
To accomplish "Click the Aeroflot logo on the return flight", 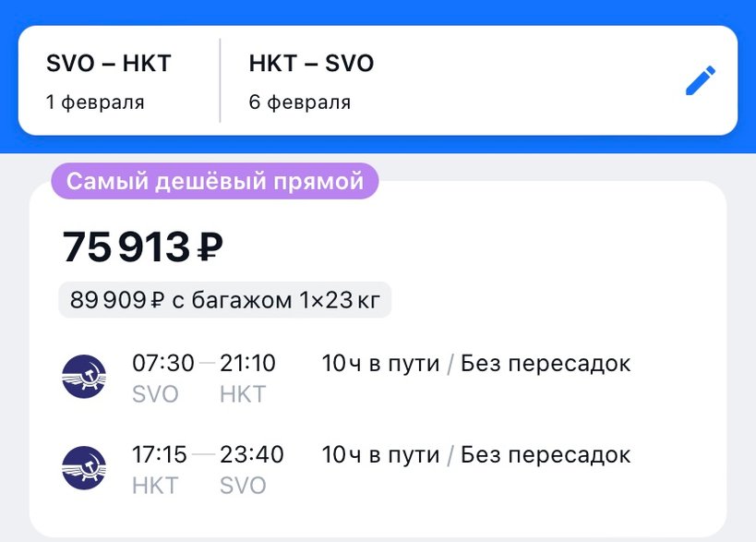I will pyautogui.click(x=84, y=468).
